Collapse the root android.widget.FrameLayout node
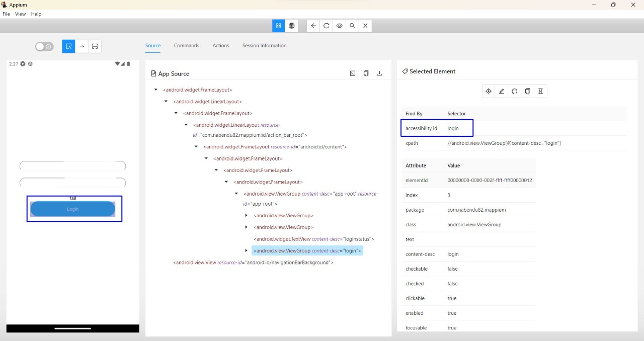This screenshot has width=644, height=341. click(156, 90)
